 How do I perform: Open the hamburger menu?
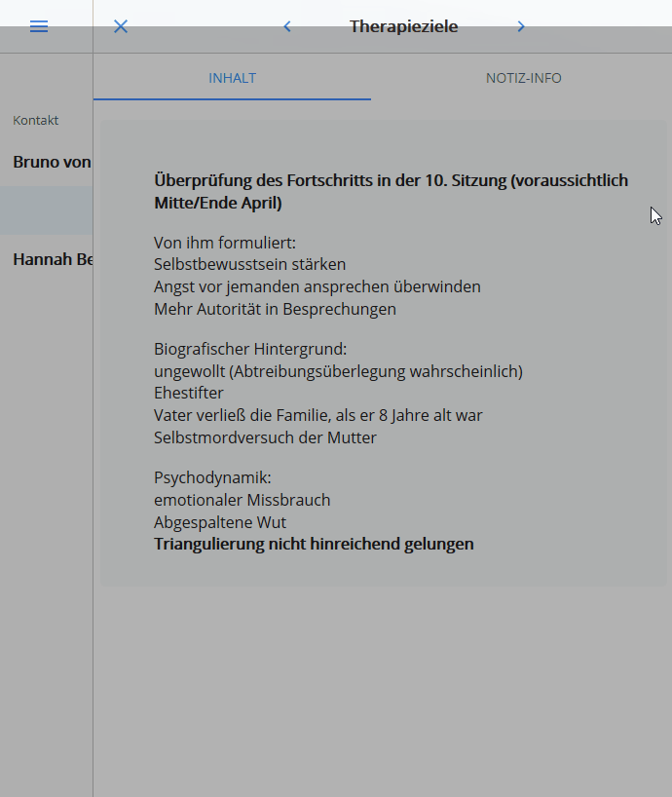click(39, 26)
